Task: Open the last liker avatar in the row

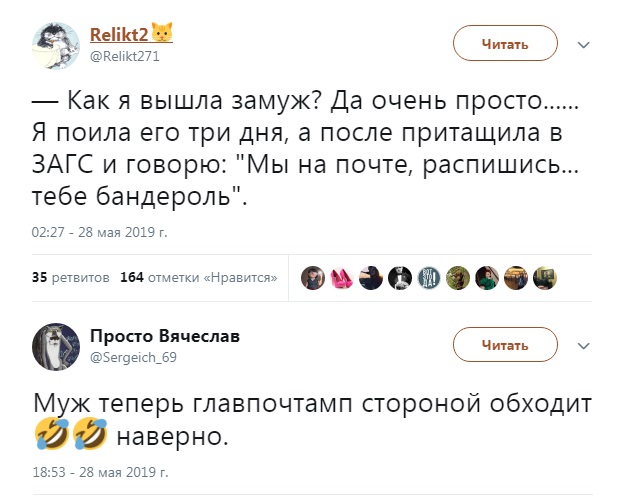Action: point(545,277)
